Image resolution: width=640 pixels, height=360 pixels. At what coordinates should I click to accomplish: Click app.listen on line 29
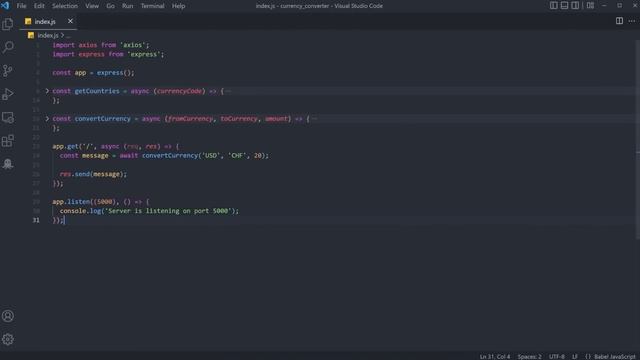click(x=71, y=202)
